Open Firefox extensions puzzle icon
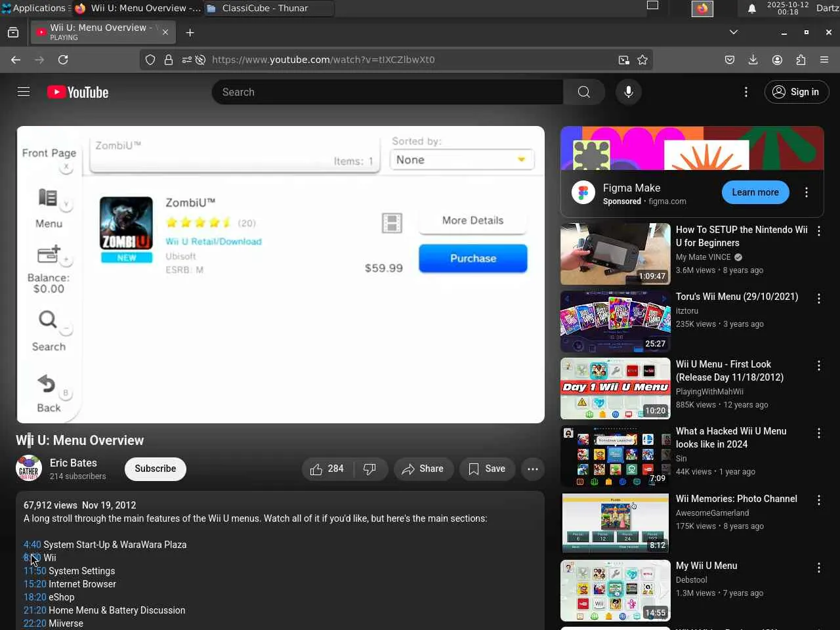This screenshot has height=630, width=840. (x=801, y=60)
